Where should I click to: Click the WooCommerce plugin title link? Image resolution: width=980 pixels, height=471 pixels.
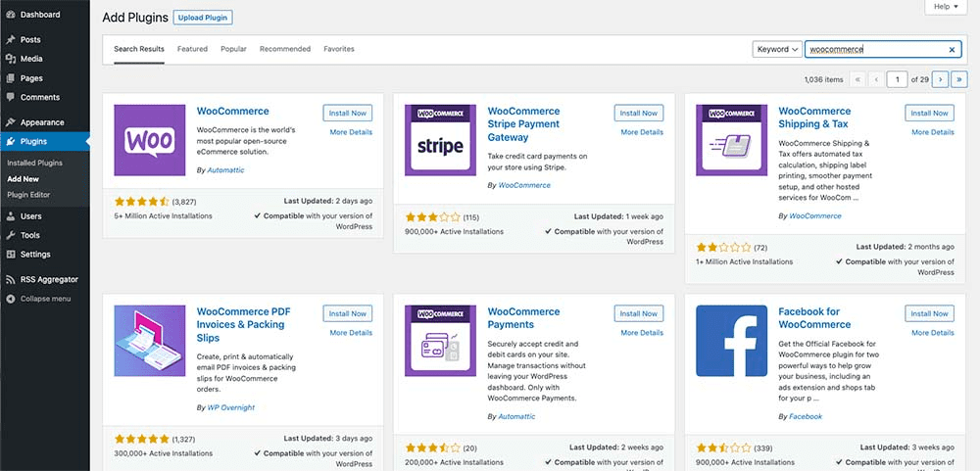click(x=232, y=112)
